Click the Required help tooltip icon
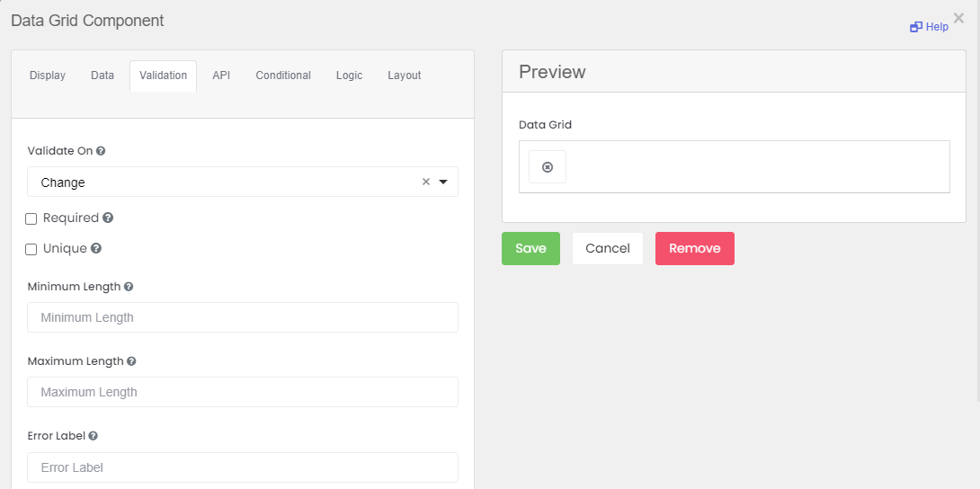 [108, 218]
